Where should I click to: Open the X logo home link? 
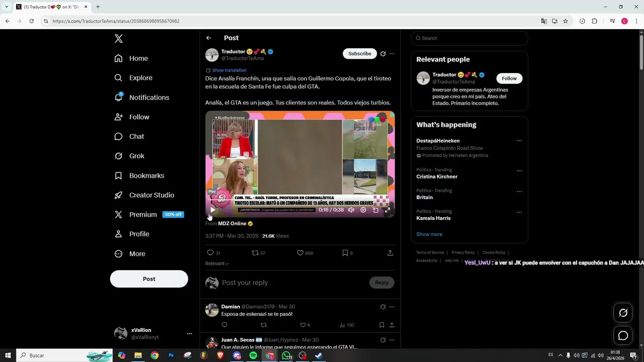pos(118,39)
